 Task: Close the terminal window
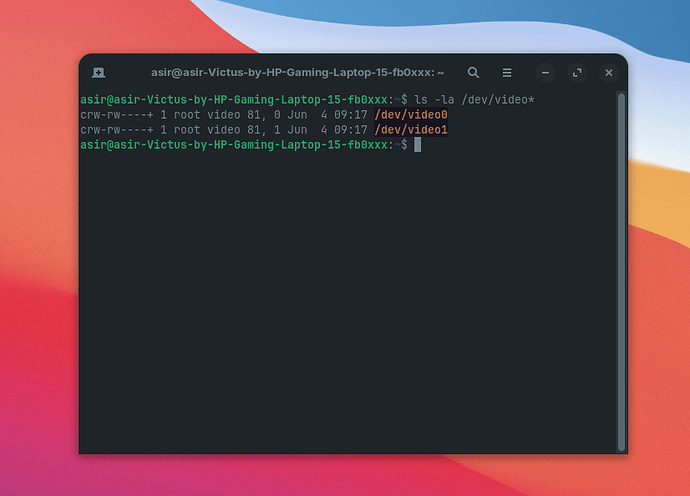pos(609,73)
